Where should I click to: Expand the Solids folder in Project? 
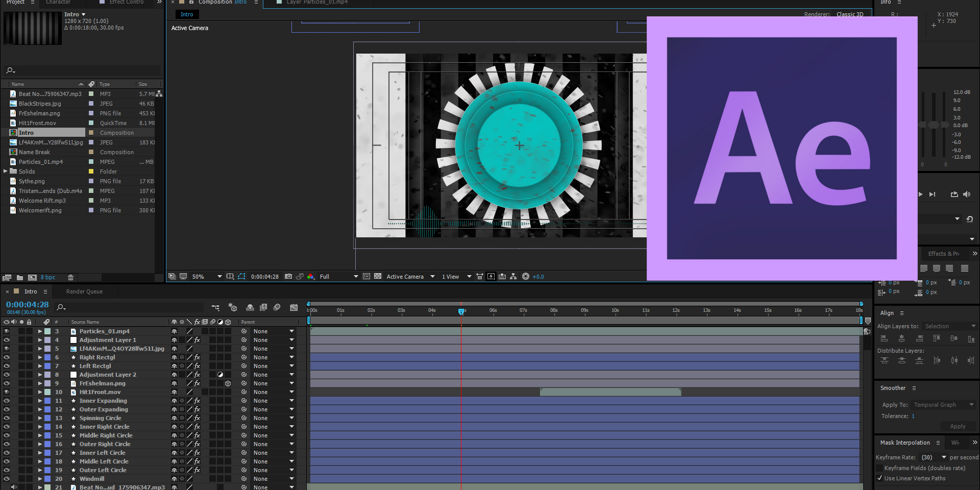(x=6, y=171)
